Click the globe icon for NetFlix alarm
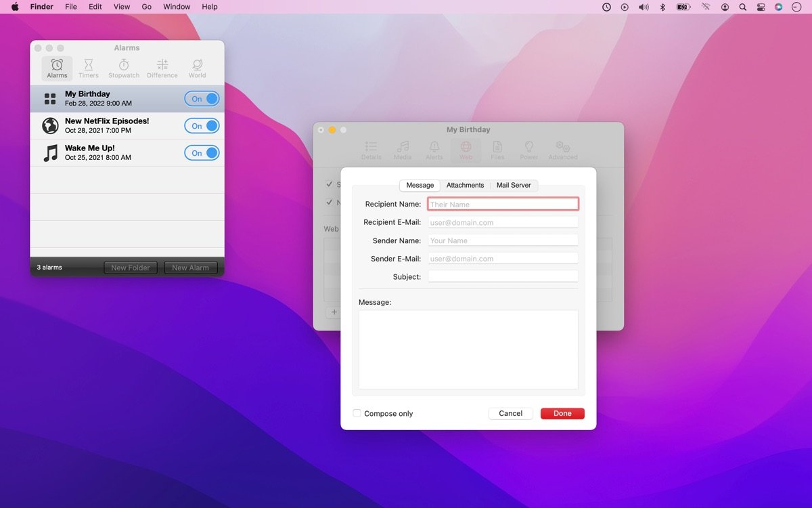Screen dimensions: 812x508 point(50,126)
